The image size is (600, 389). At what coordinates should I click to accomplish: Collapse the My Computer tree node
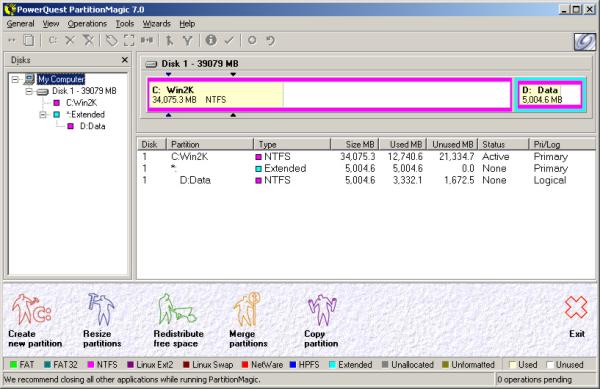click(x=15, y=80)
